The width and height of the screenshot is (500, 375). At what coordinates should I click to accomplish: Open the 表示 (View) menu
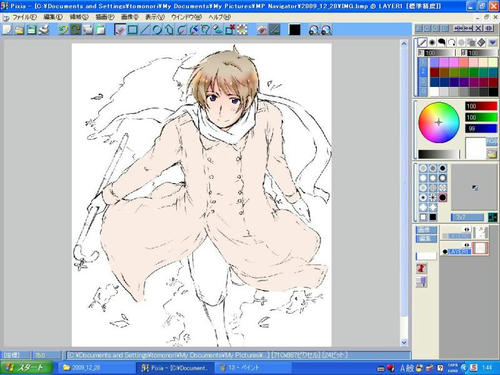pyautogui.click(x=155, y=17)
